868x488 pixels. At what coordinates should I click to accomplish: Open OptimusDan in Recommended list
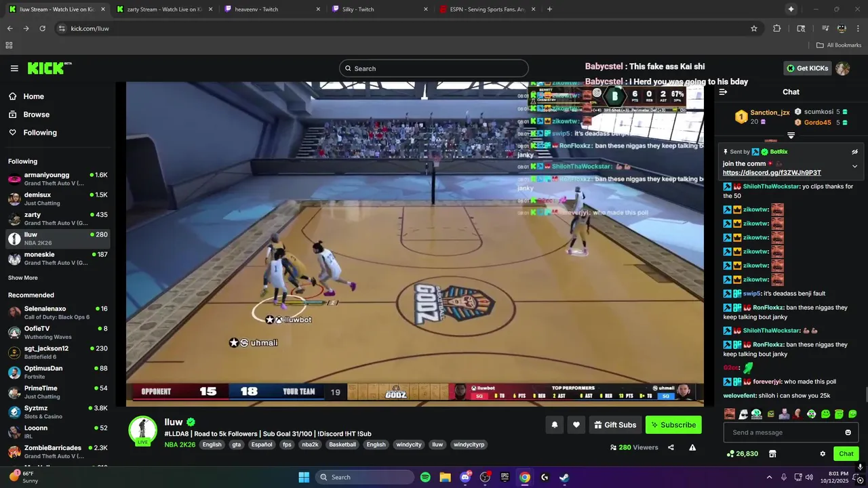tap(57, 372)
